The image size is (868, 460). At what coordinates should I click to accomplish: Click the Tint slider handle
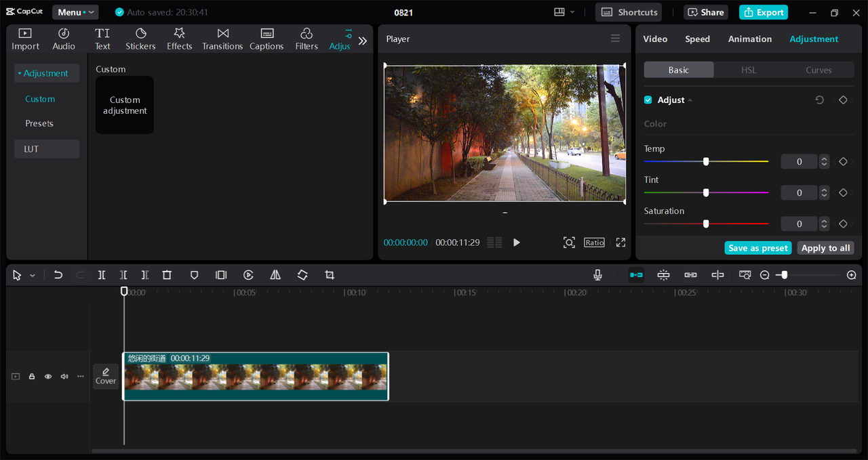pos(706,192)
